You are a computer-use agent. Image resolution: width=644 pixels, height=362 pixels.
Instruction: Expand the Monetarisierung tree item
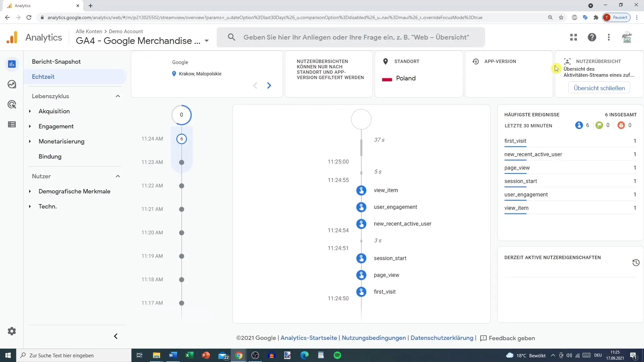point(30,141)
